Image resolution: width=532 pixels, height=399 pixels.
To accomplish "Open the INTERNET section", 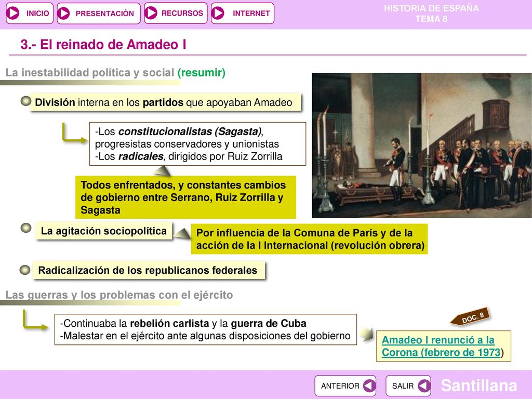I will tap(242, 13).
